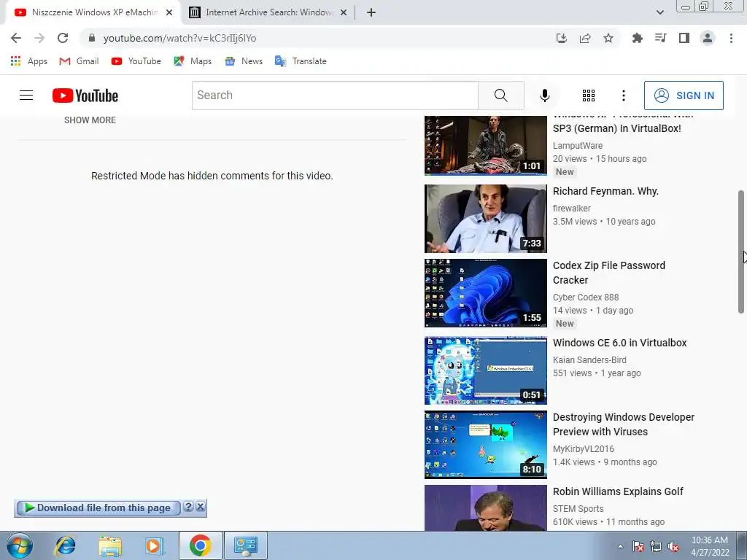
Task: Bookmark this page with the star icon
Action: tap(608, 38)
